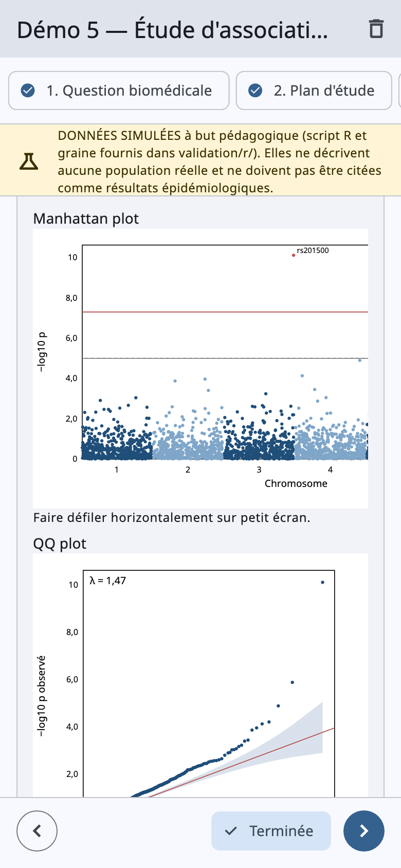The width and height of the screenshot is (401, 868).
Task: Click the red genome-wide significance line
Action: 225,312
